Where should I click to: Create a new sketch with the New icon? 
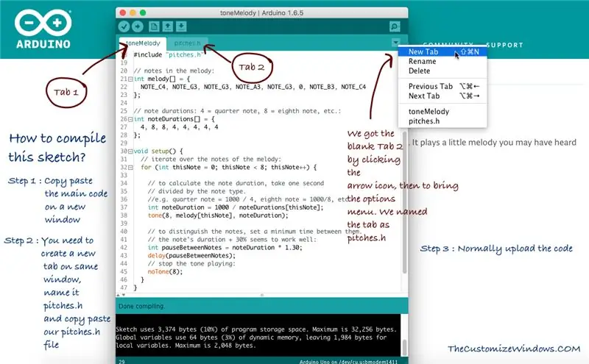tap(154, 26)
